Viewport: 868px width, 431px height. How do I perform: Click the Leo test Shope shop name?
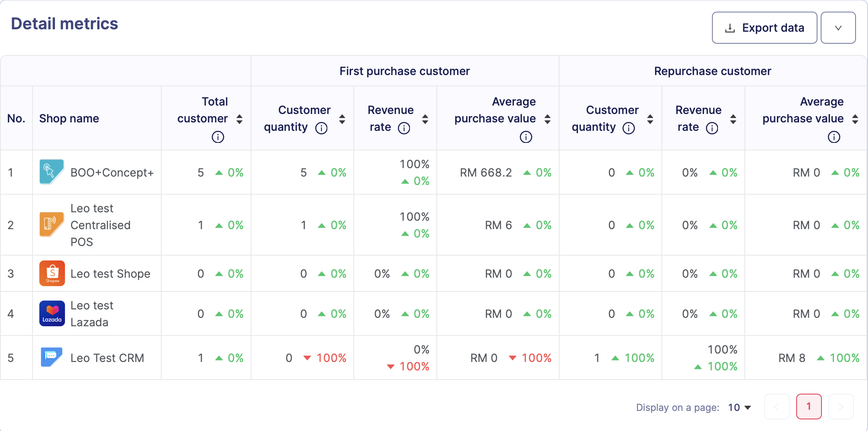pyautogui.click(x=110, y=274)
